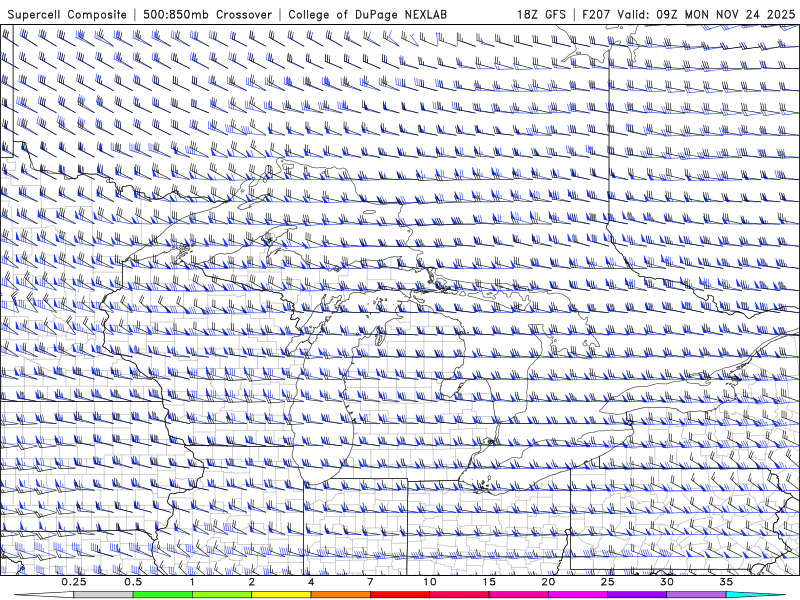Click the orange legend swatch

(340, 595)
